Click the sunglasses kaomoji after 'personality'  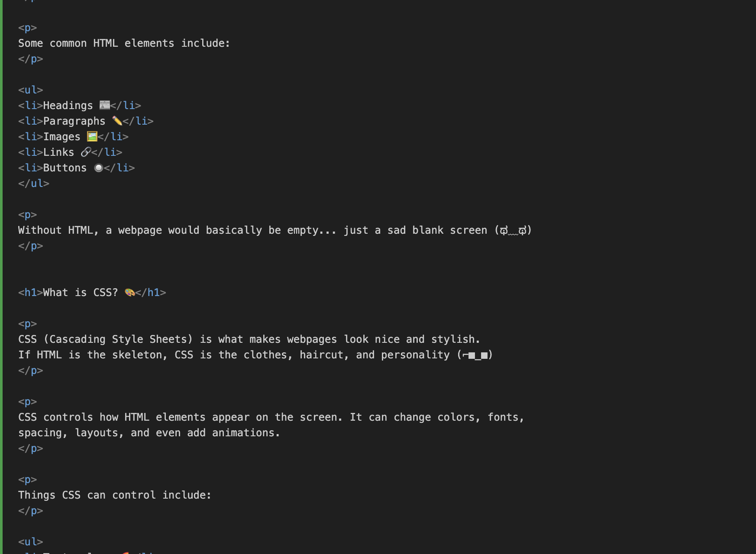tap(475, 355)
